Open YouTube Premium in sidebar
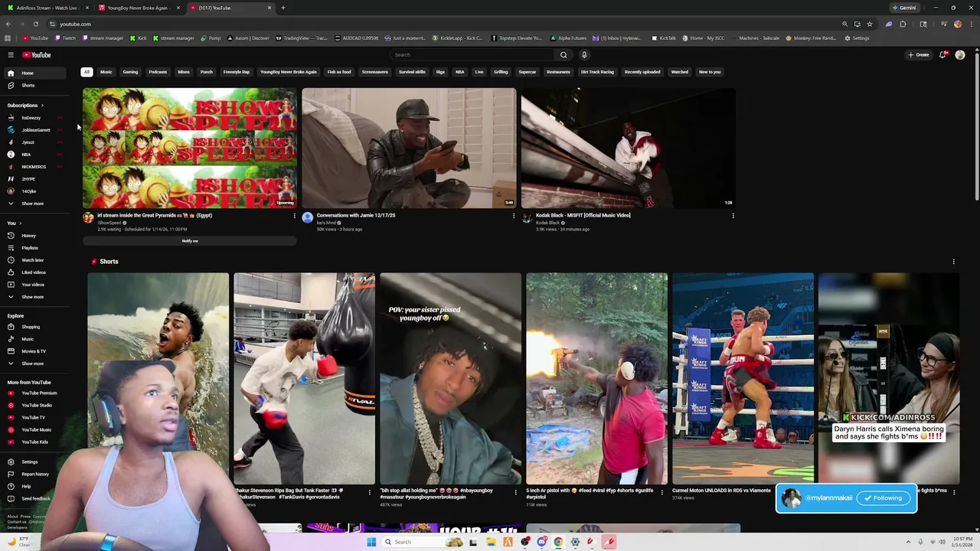980x551 pixels. pyautogui.click(x=37, y=393)
